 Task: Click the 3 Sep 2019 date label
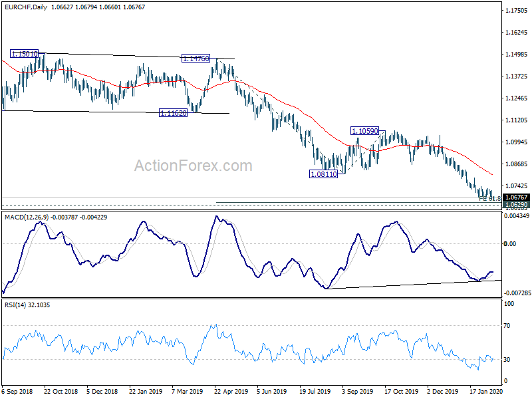tap(357, 392)
